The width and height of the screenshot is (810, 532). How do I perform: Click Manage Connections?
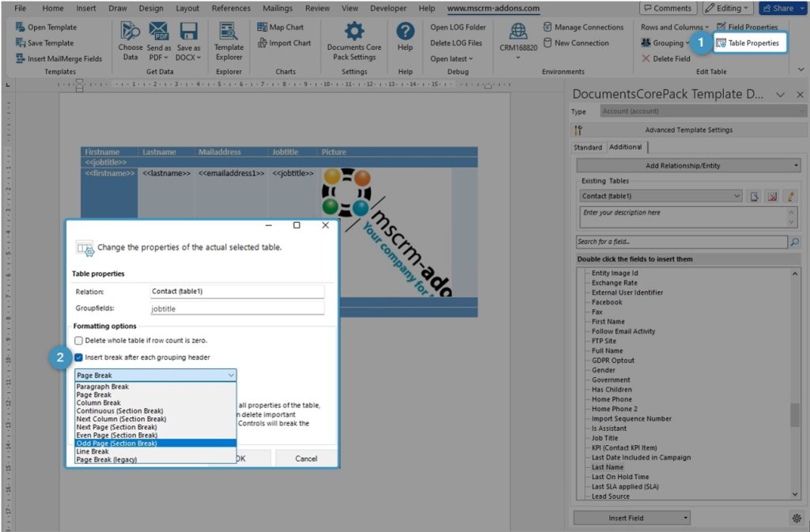point(583,28)
